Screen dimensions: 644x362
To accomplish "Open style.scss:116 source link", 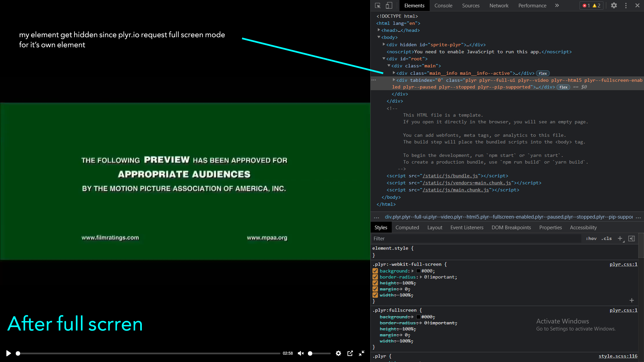I will coord(618,356).
